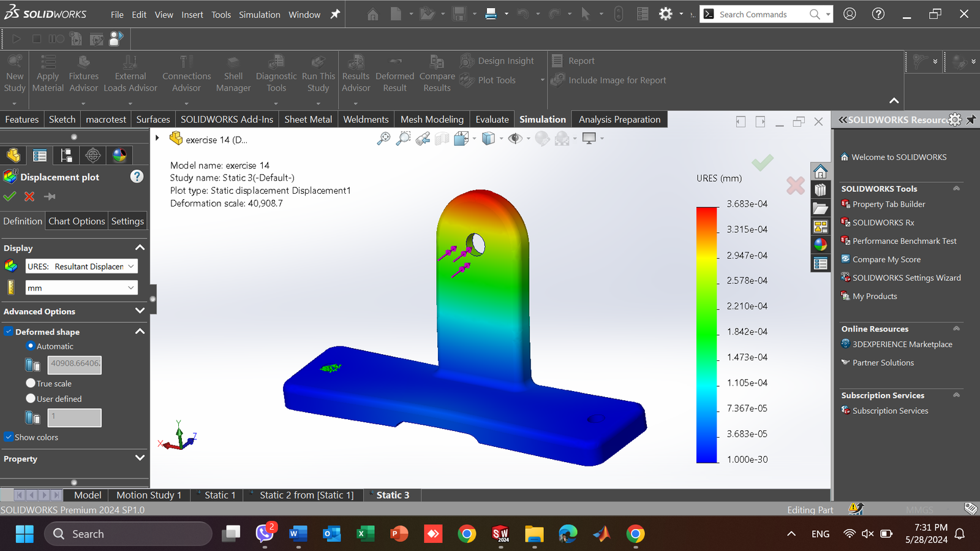
Task: Open the URES Resultant Displacement dropdown
Action: pos(81,267)
